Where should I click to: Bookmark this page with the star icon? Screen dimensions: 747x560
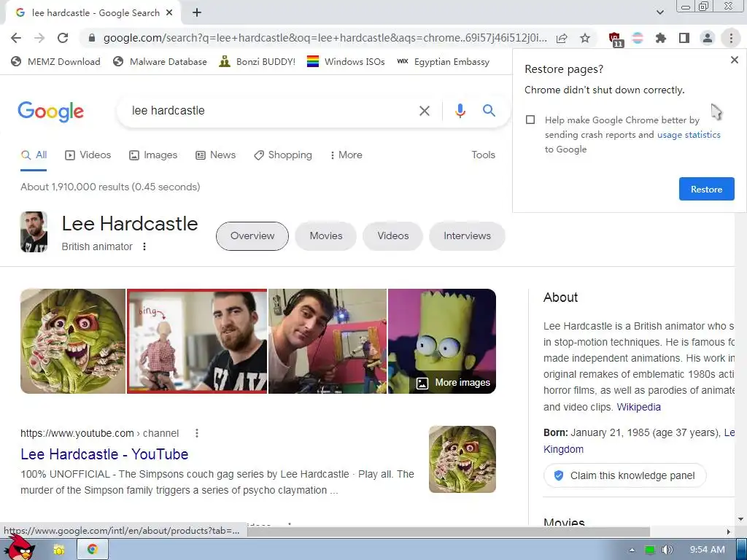pos(585,38)
